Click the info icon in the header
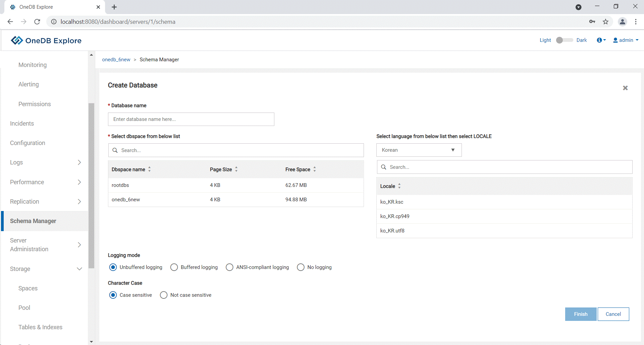Image resolution: width=644 pixels, height=345 pixels. tap(600, 40)
